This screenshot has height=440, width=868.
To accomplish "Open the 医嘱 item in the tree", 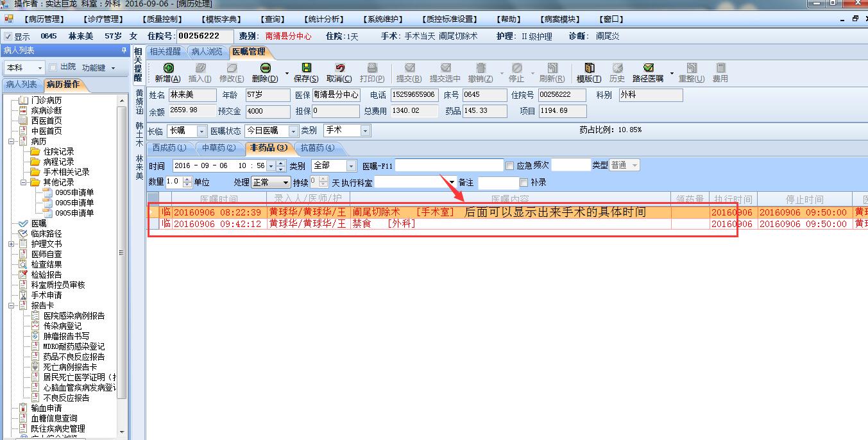I will tap(39, 223).
